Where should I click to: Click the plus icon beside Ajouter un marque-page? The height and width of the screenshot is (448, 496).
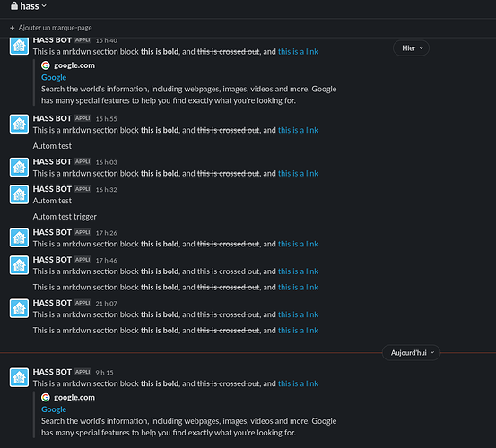point(12,28)
